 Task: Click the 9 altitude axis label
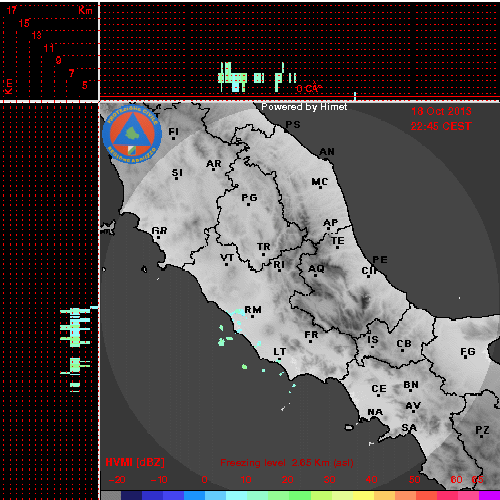[x=58, y=60]
